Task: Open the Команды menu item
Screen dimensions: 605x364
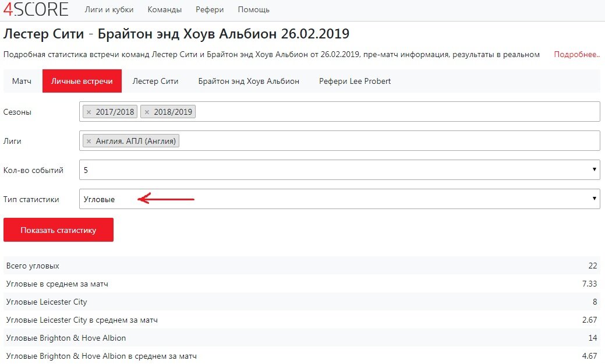Action: pos(165,9)
